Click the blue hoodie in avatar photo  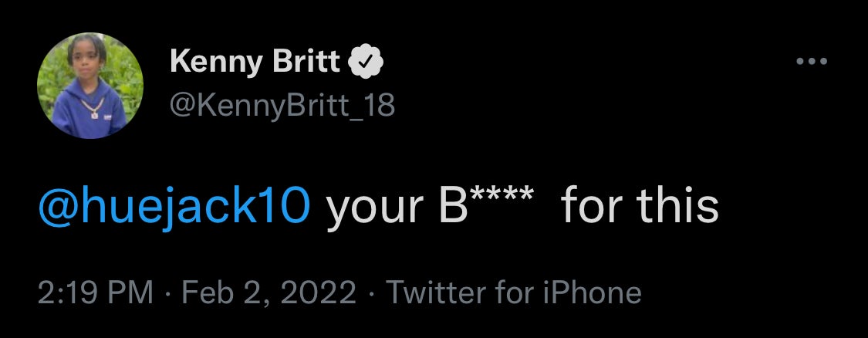(x=90, y=116)
